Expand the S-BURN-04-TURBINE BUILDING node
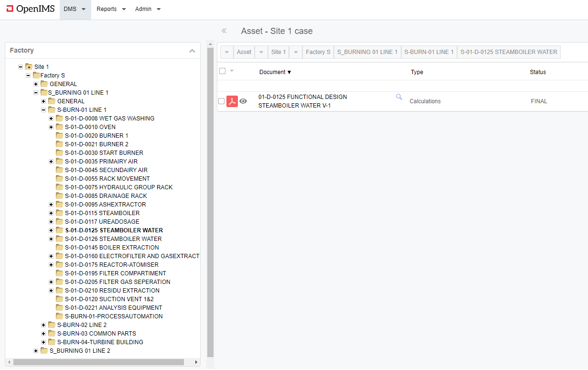 pos(43,342)
